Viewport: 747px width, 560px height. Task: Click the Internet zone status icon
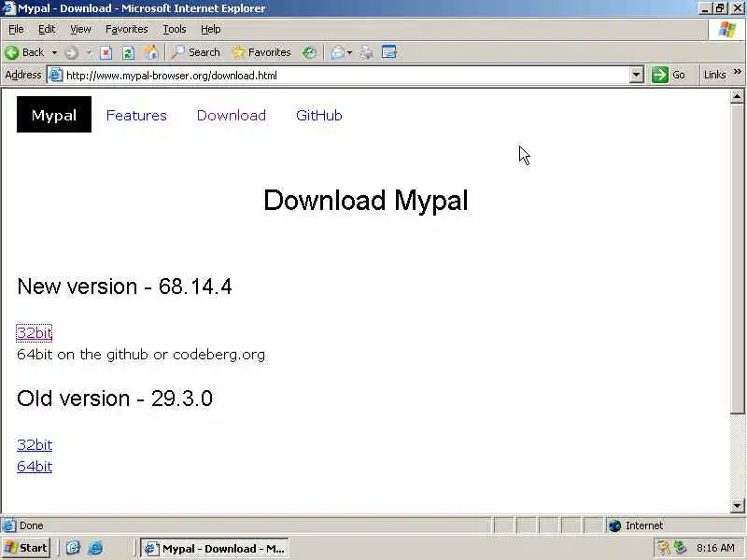(x=615, y=525)
